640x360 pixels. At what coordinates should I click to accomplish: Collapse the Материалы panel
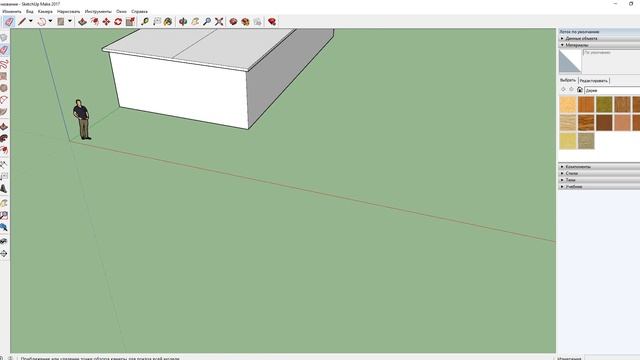coord(599,45)
